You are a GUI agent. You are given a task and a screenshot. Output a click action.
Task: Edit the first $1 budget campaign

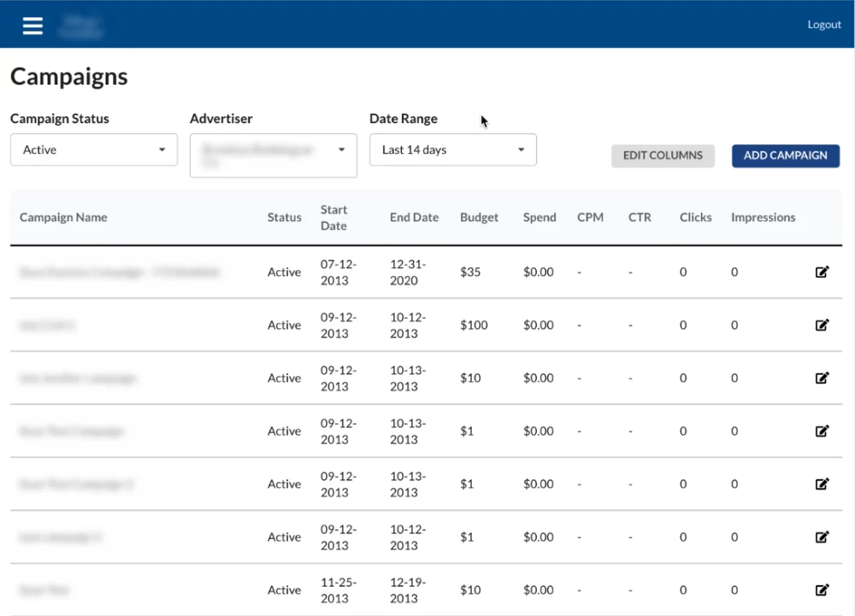(x=822, y=431)
